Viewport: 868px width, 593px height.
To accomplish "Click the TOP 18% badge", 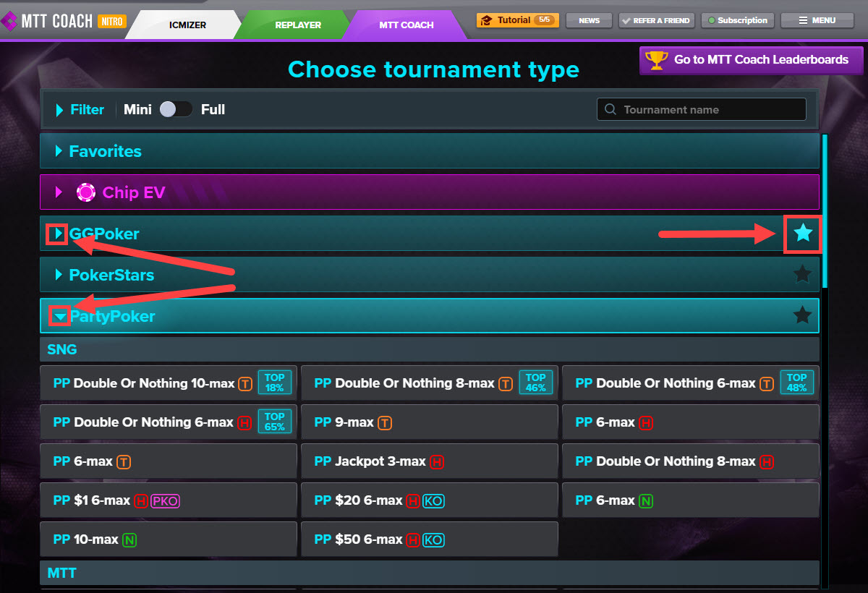I will (275, 383).
